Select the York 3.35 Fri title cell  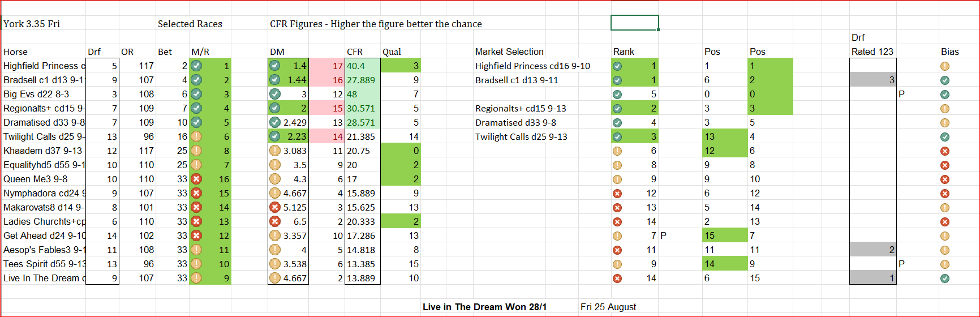[x=32, y=24]
